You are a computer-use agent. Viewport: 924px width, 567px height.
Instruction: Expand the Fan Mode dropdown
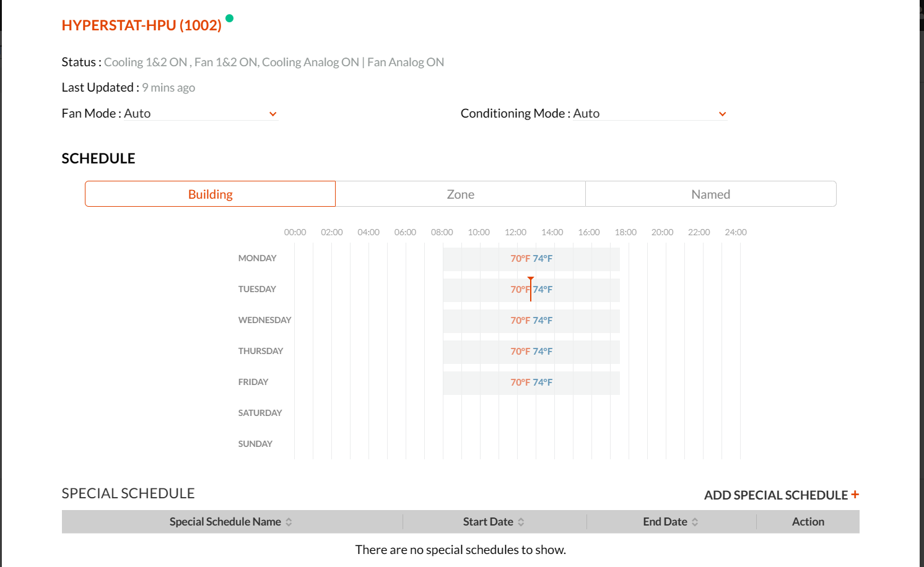pyautogui.click(x=272, y=114)
